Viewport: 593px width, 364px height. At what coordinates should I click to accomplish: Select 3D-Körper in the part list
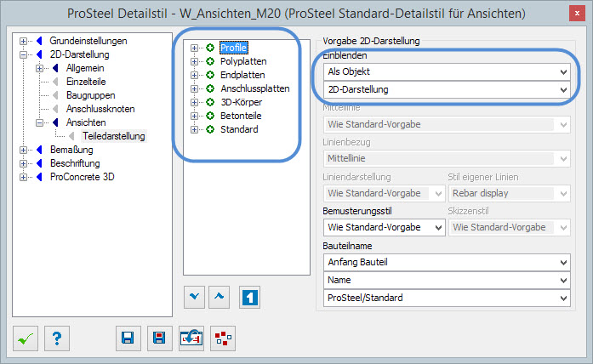pos(242,102)
